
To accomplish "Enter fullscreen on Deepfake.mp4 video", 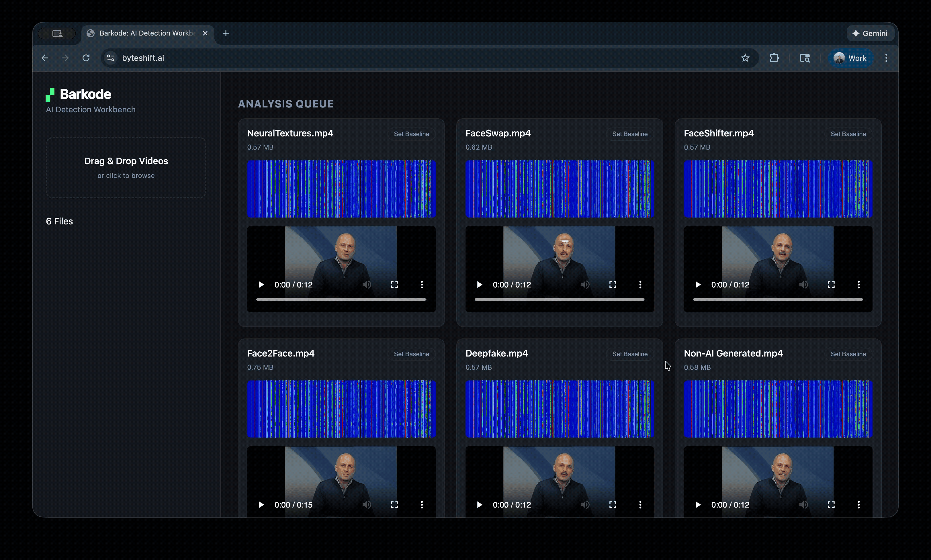I will click(613, 504).
